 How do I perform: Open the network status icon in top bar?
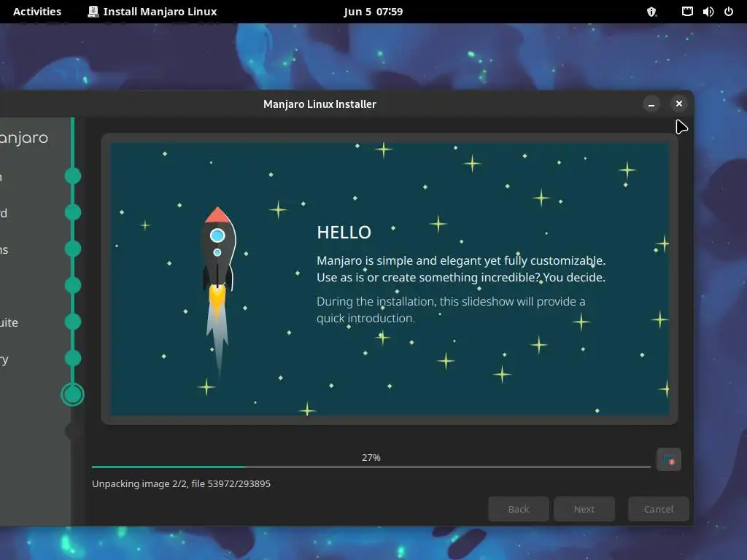tap(687, 12)
